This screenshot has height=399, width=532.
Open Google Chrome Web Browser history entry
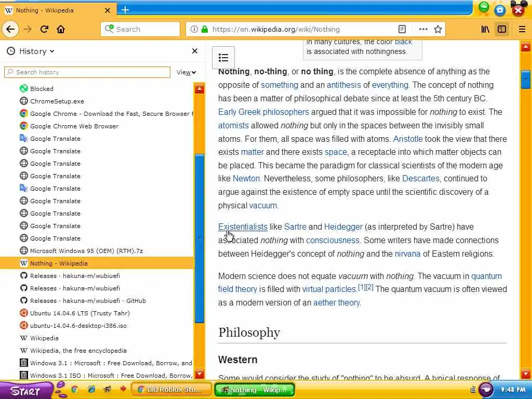point(97,126)
